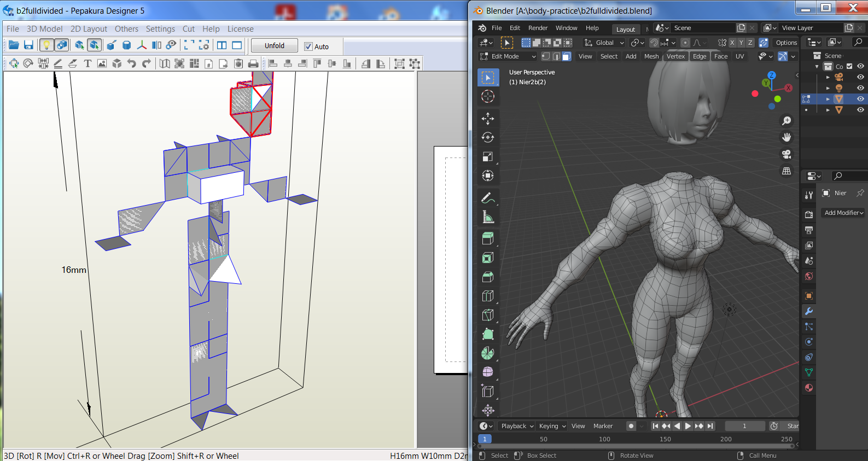Open the Face menu in Blender header
This screenshot has width=868, height=461.
[x=721, y=56]
